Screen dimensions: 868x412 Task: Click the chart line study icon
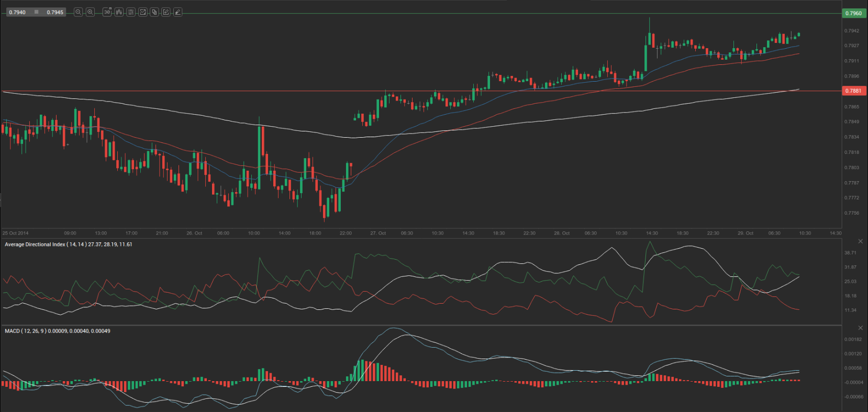[142, 12]
